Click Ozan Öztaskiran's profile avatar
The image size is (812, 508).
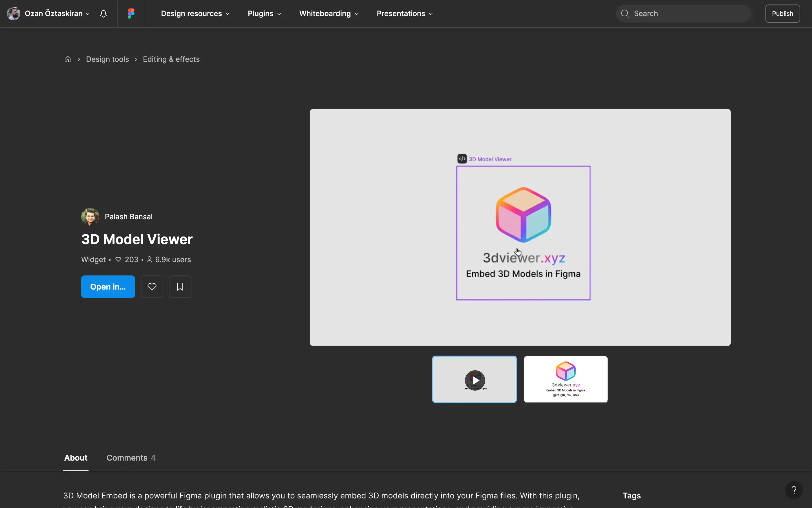click(14, 14)
